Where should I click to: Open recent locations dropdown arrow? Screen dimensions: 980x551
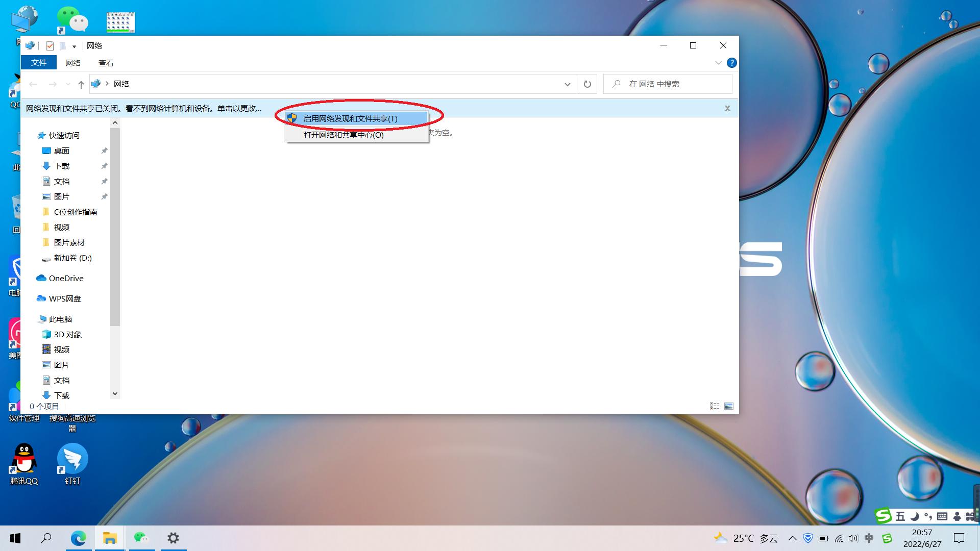68,84
